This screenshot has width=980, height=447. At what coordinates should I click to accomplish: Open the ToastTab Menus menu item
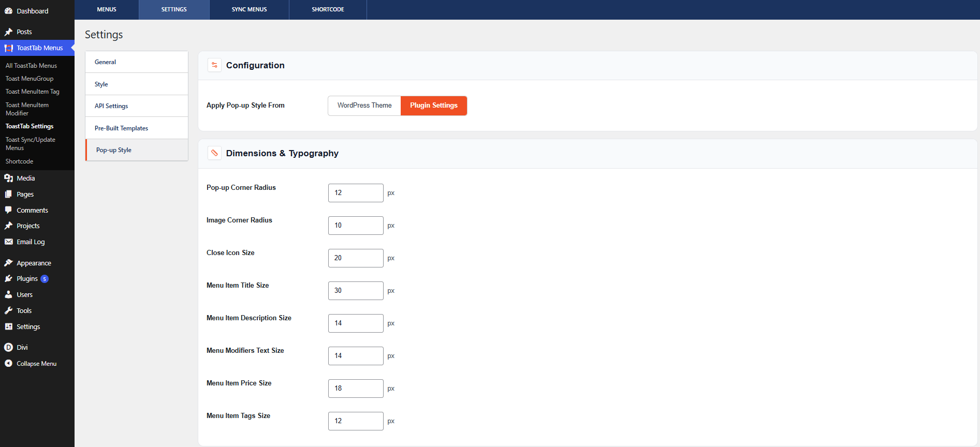click(x=37, y=48)
